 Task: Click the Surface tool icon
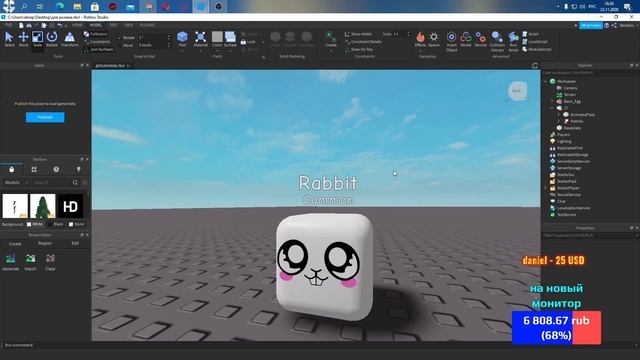tap(230, 37)
